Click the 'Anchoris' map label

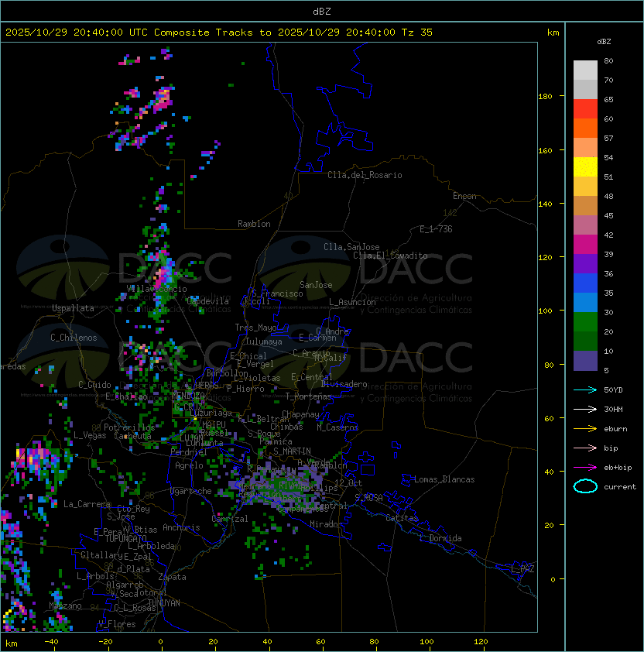point(181,527)
